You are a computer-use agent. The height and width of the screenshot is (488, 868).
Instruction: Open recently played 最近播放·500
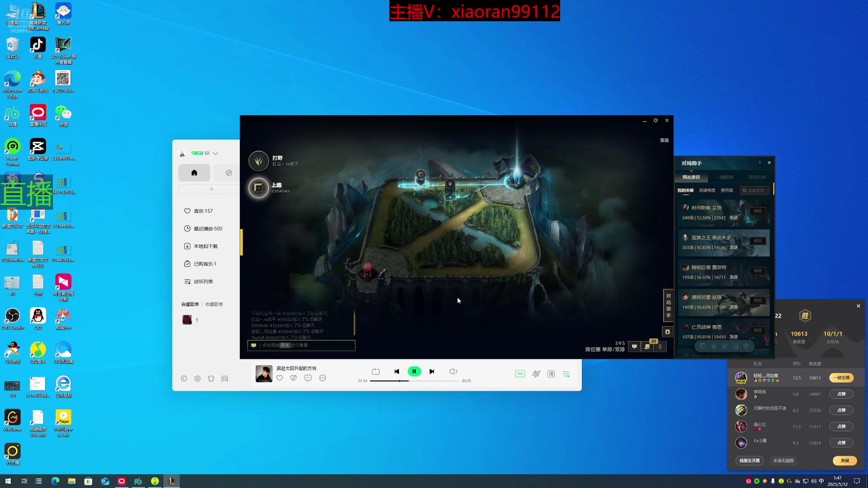click(x=203, y=229)
